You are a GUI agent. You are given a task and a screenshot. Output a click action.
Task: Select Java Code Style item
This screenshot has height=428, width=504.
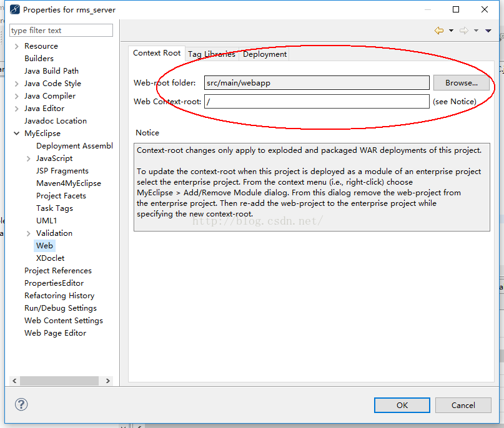point(52,84)
